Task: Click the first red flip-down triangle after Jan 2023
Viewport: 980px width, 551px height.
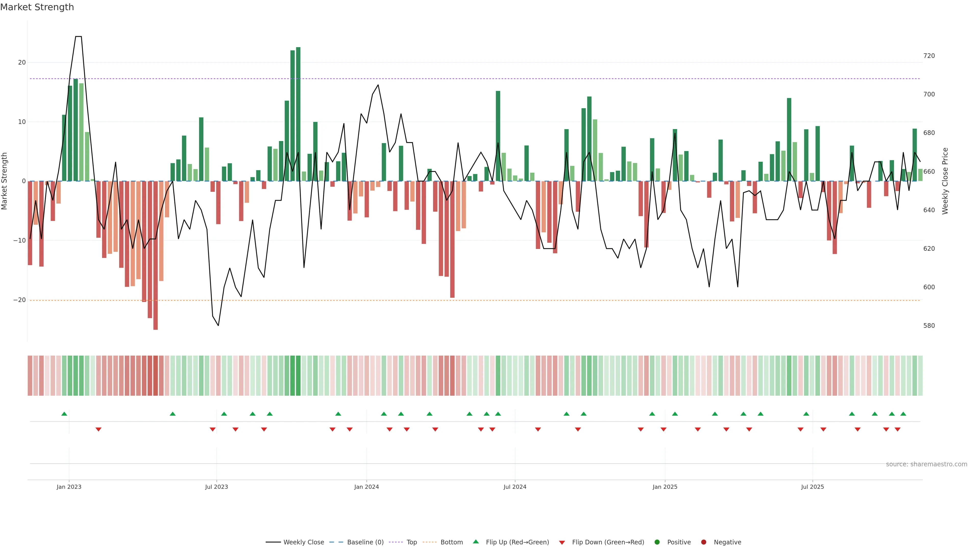Action: 99,429
